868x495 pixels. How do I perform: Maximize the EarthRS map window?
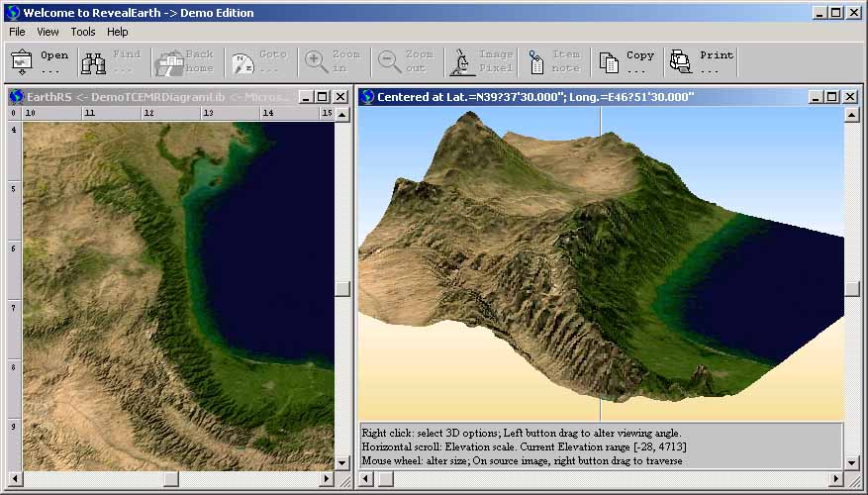coord(324,96)
